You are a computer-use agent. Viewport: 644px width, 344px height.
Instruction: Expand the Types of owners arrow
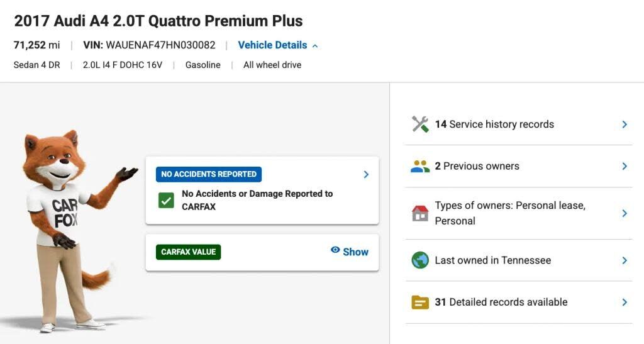tap(625, 213)
